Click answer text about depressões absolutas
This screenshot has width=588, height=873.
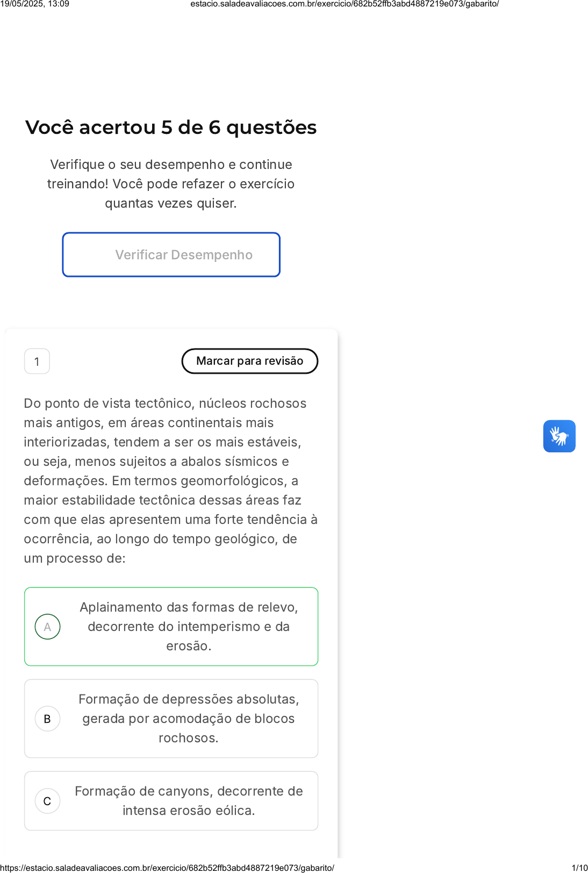[189, 719]
